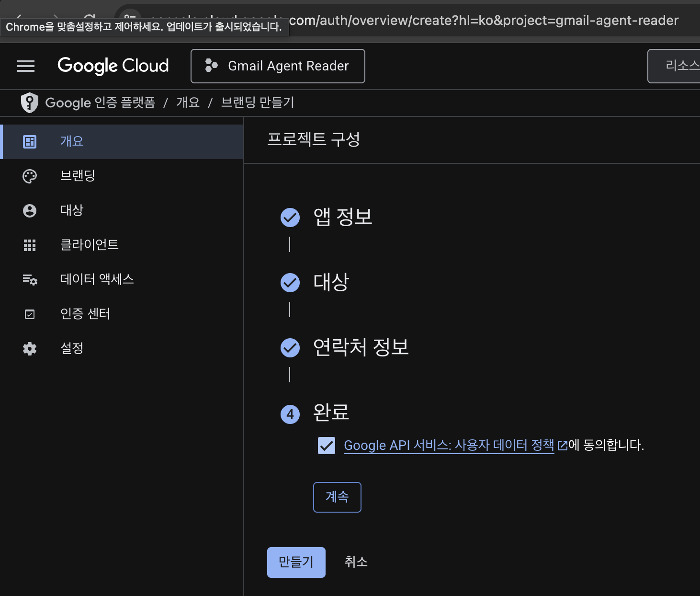Viewport: 700px width, 596px height.
Task: Click the Google Cloud logo
Action: coord(113,66)
